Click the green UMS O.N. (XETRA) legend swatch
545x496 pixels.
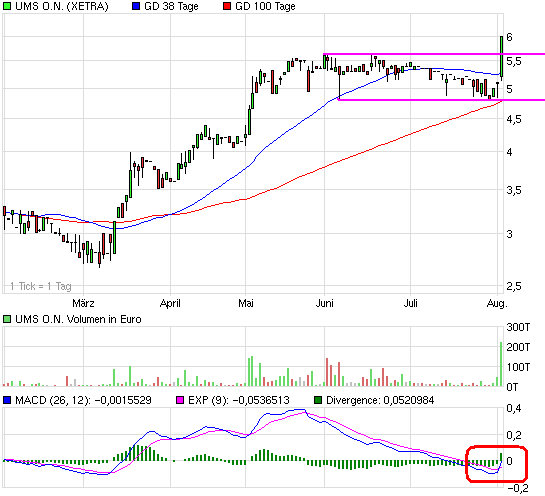[x=7, y=6]
